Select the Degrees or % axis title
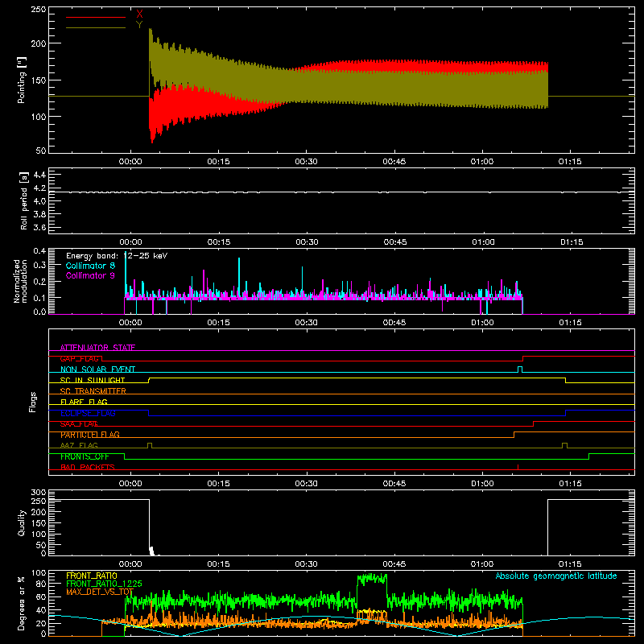The width and height of the screenshot is (644, 644). pyautogui.click(x=22, y=603)
